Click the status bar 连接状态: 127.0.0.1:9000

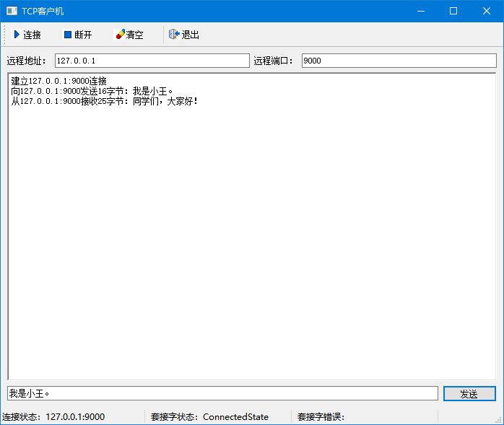[53, 416]
